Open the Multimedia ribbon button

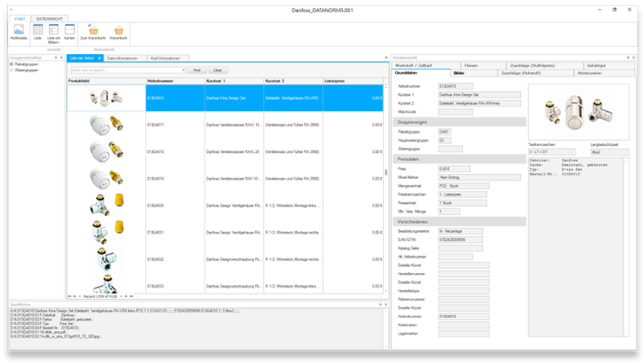click(x=19, y=32)
